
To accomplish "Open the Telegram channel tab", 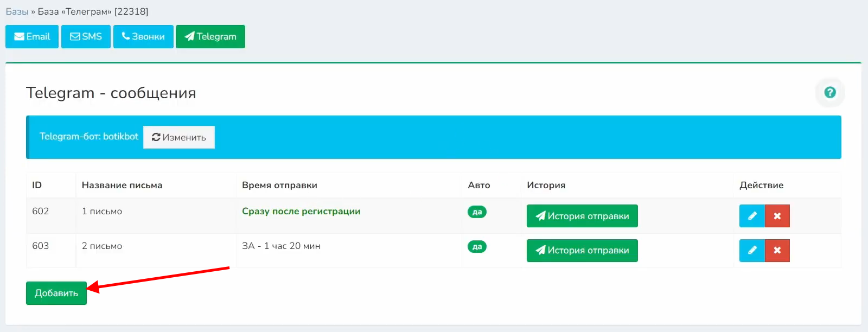I will [x=210, y=36].
